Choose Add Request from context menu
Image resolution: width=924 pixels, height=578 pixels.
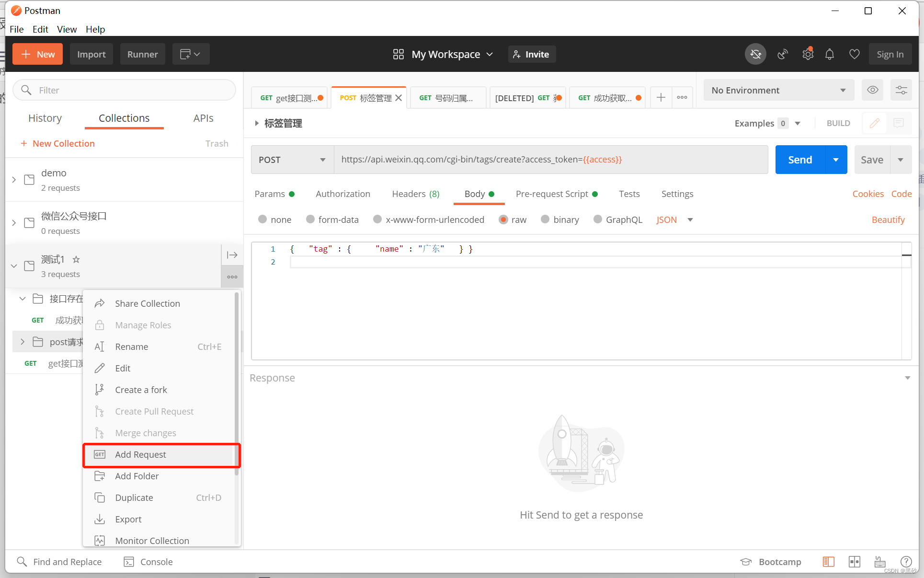140,454
